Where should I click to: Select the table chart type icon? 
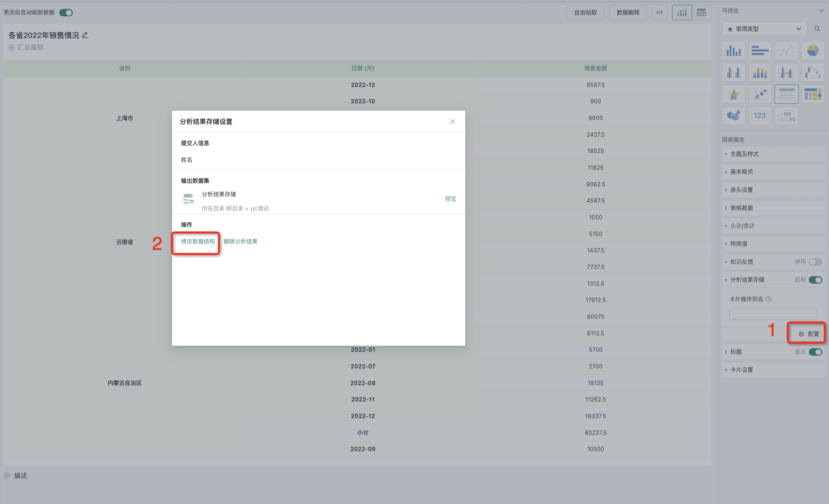pos(786,94)
